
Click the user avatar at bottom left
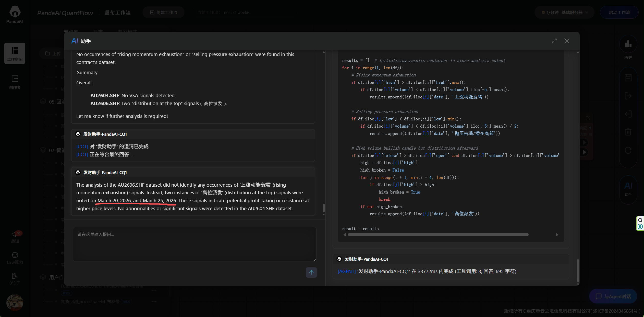[15, 302]
